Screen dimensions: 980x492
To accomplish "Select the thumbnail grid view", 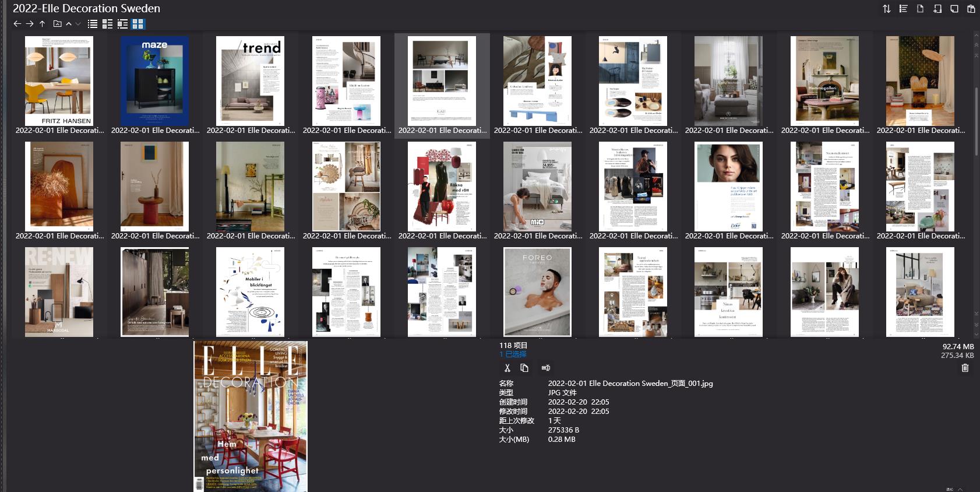I will [138, 24].
